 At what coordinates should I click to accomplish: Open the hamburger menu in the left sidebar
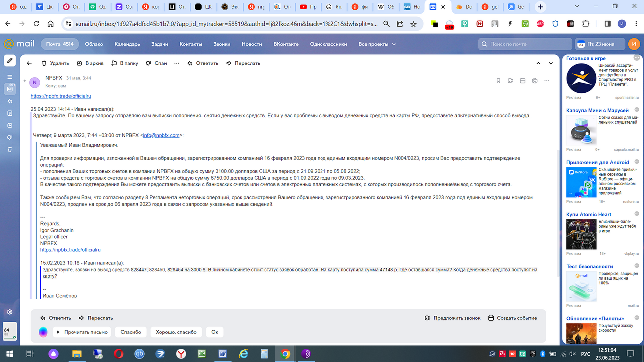click(10, 77)
